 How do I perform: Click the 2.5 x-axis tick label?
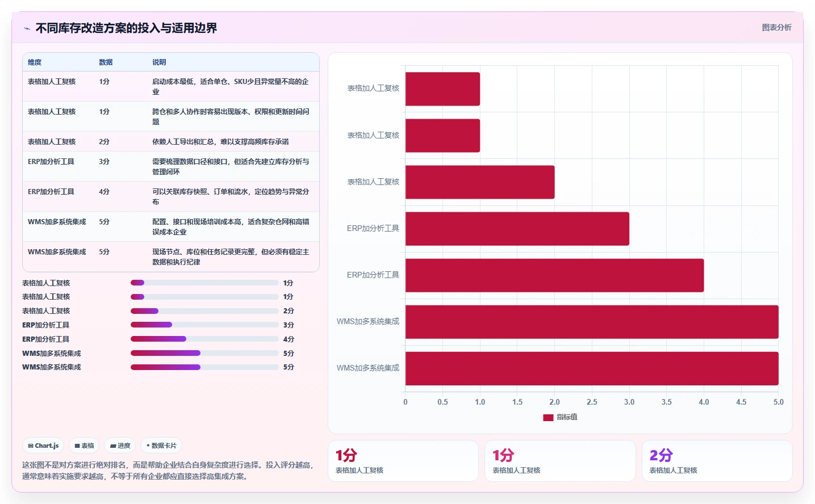[x=592, y=402]
